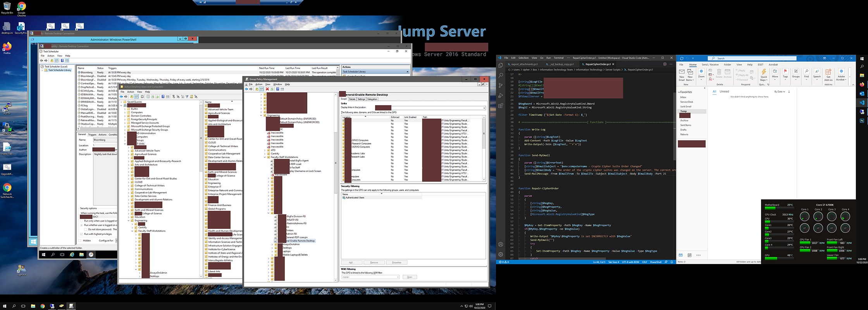Open Delegation tab of the GPO
Viewport: 868px width, 310px height.
[x=372, y=99]
